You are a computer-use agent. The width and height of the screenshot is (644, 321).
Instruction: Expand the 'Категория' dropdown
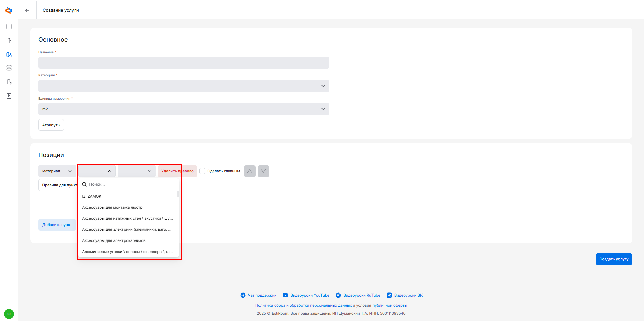tap(184, 86)
